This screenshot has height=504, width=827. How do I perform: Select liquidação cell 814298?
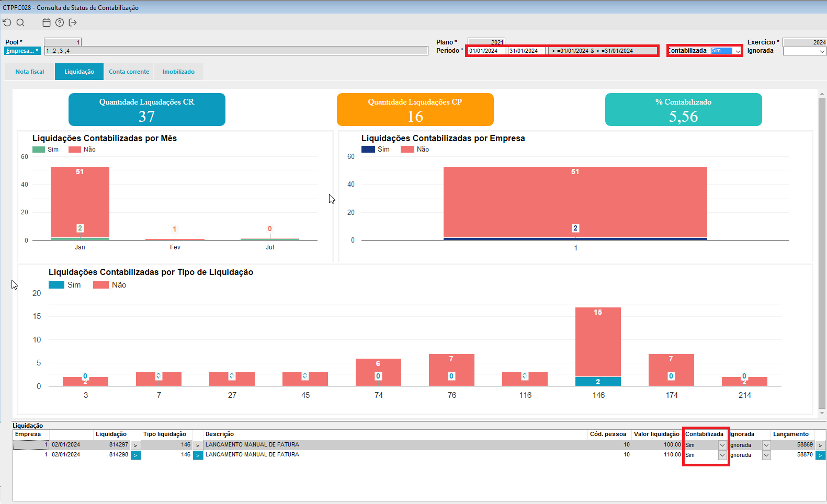(111, 455)
